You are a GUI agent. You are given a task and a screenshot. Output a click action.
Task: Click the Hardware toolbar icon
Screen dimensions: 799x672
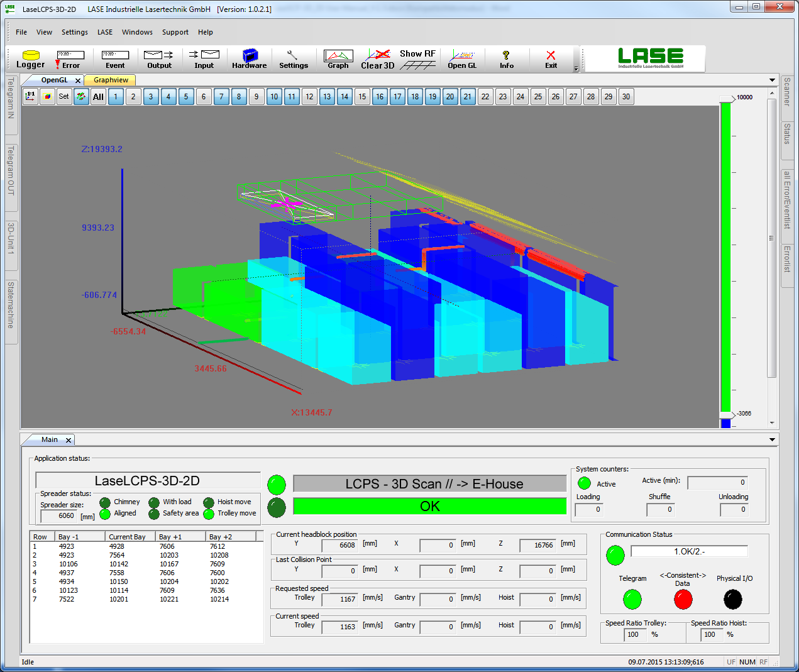tap(249, 59)
